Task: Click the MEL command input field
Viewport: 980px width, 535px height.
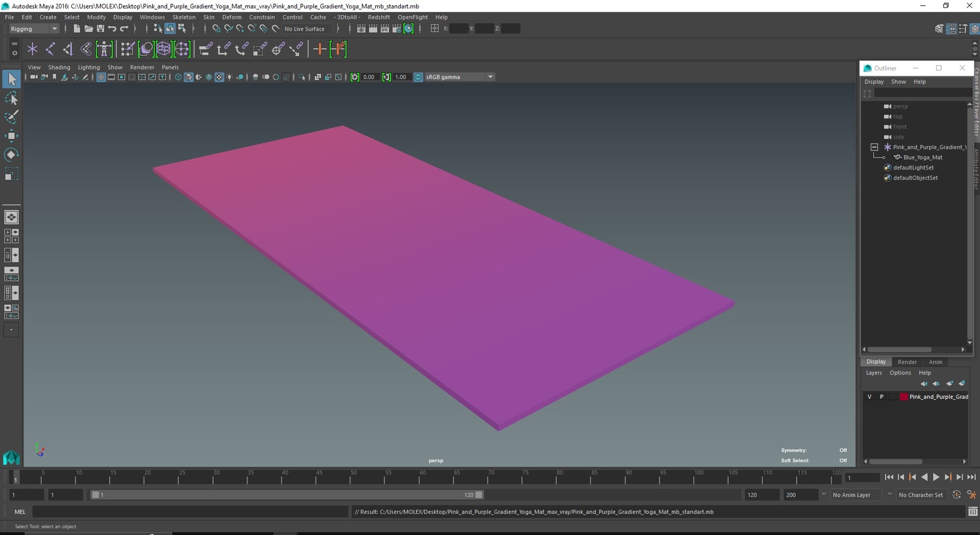Action: pyautogui.click(x=190, y=512)
